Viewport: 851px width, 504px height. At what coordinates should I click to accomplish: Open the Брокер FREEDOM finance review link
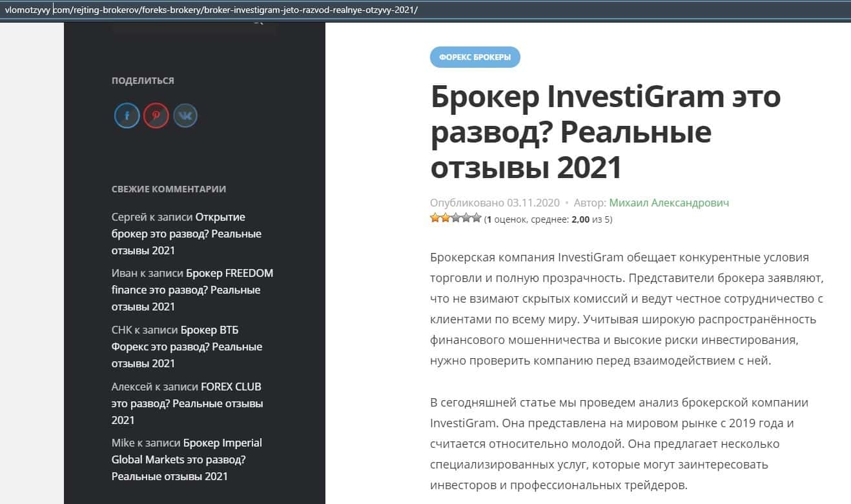192,290
